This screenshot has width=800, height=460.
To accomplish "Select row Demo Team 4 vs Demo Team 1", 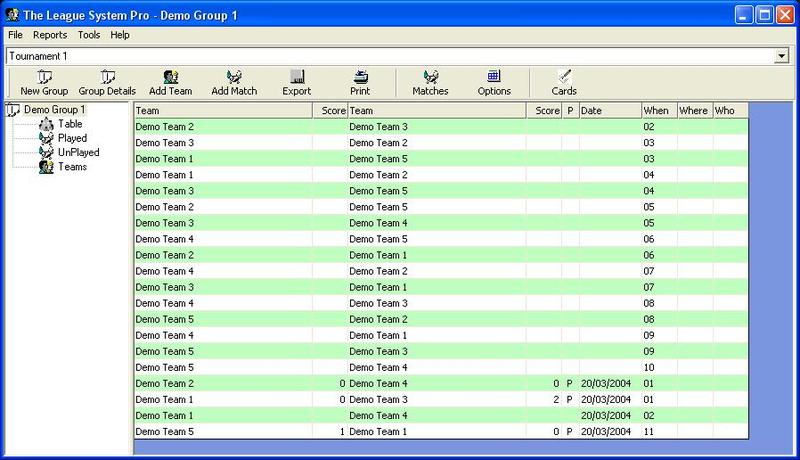I will click(x=441, y=336).
